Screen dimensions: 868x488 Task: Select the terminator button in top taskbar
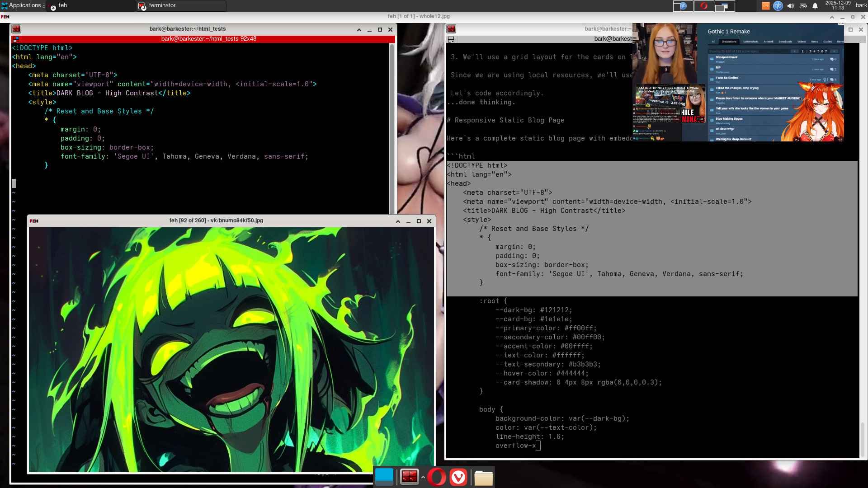pyautogui.click(x=181, y=6)
